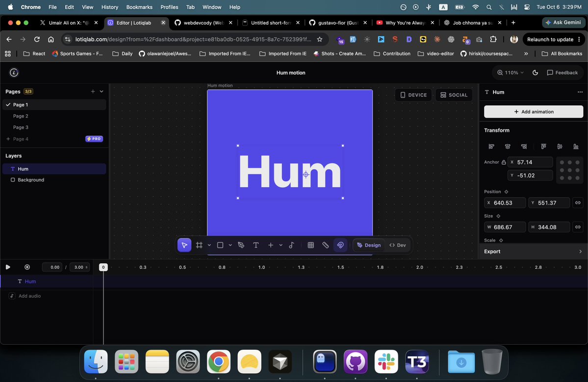Viewport: 588px width, 382px height.
Task: Switch to the webdevcody GitHub tab
Action: pos(203,23)
